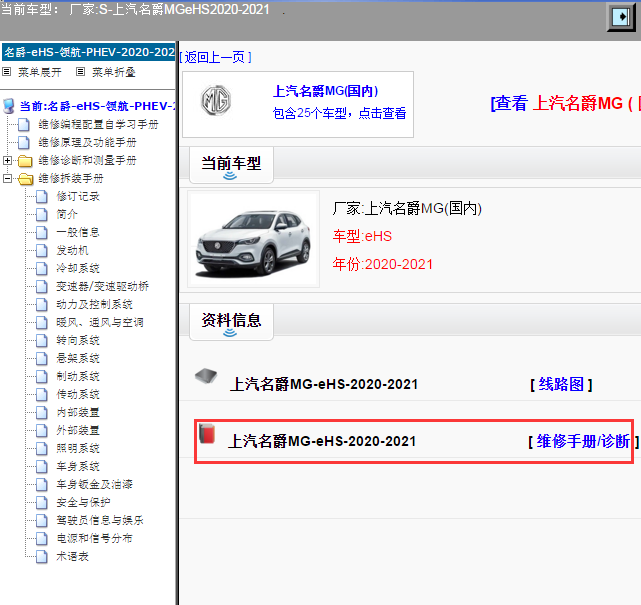Click the gray book icon beside 线路图 row
Screen dimensions: 641x605
click(206, 376)
